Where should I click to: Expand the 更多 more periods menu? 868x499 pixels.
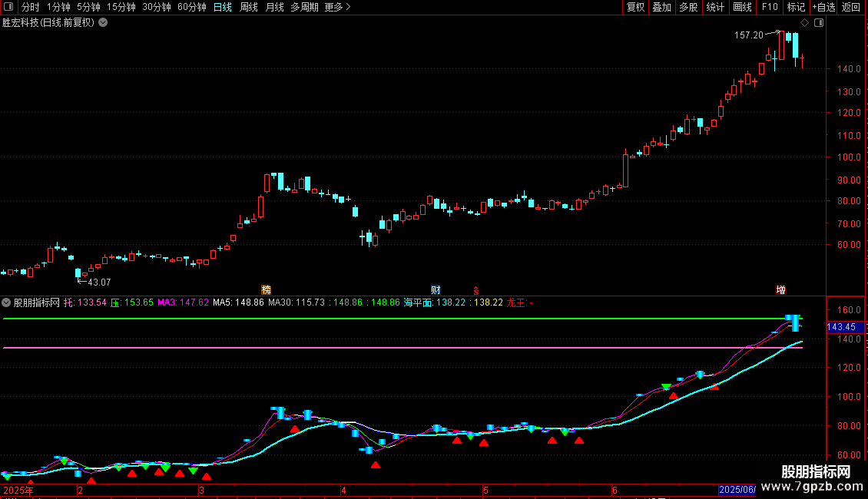tap(337, 7)
